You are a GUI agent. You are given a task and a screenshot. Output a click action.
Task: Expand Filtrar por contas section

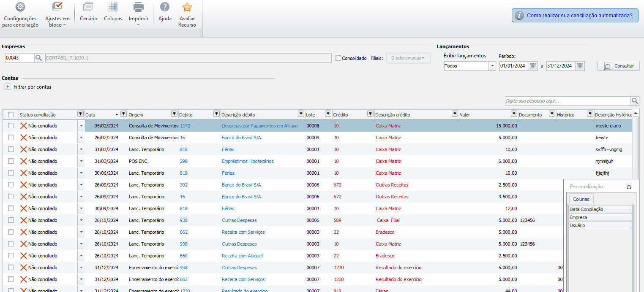8,87
